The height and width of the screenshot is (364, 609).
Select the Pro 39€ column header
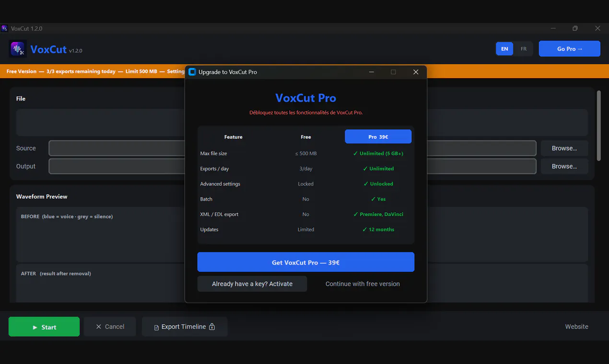click(378, 136)
